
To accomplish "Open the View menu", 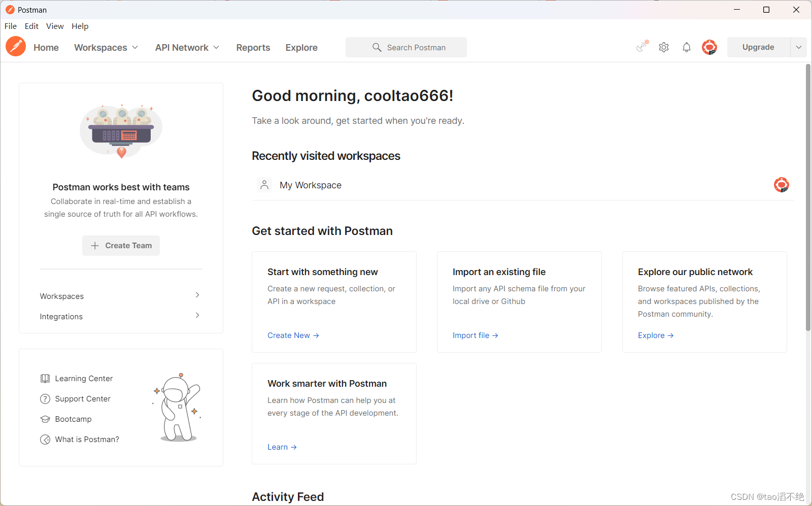I will tap(55, 26).
